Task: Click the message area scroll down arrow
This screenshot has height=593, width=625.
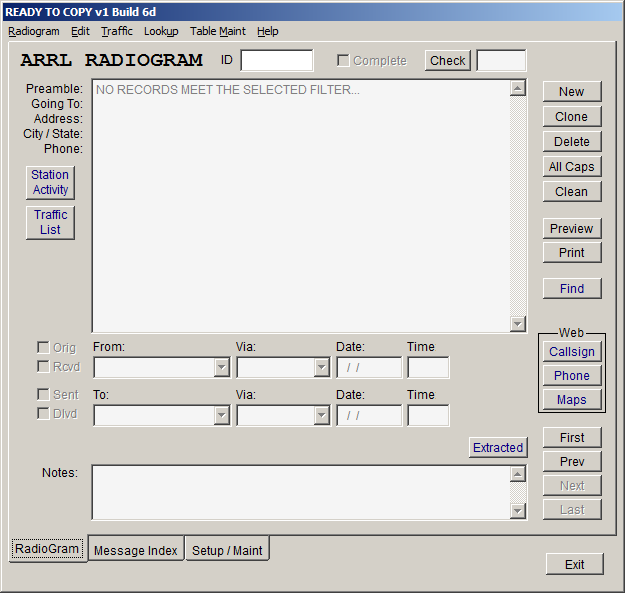Action: pos(518,324)
